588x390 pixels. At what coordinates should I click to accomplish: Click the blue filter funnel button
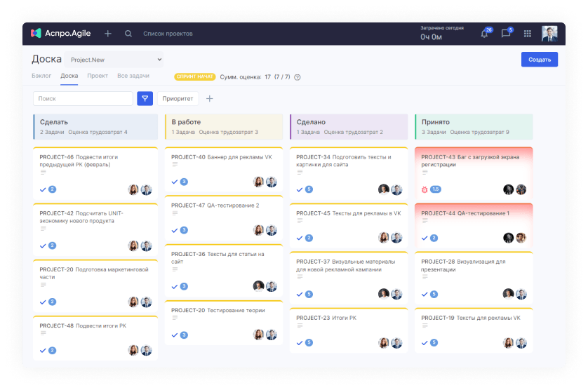[145, 99]
